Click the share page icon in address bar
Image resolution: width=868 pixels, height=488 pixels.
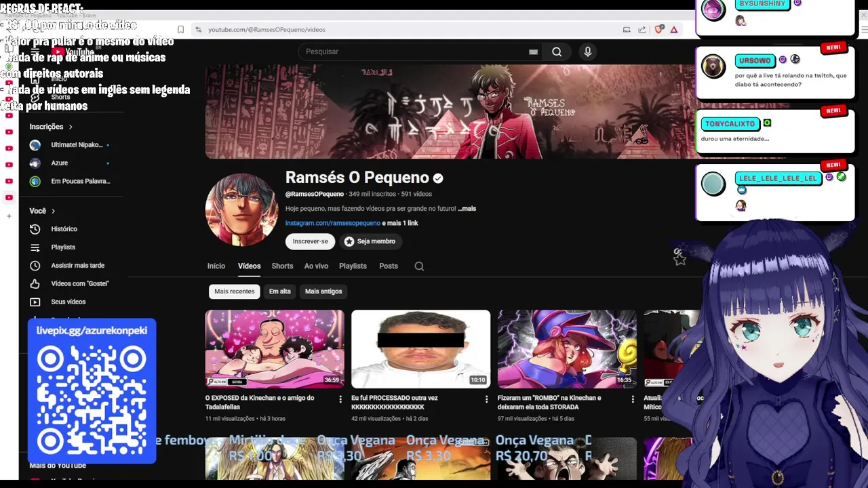pos(642,29)
